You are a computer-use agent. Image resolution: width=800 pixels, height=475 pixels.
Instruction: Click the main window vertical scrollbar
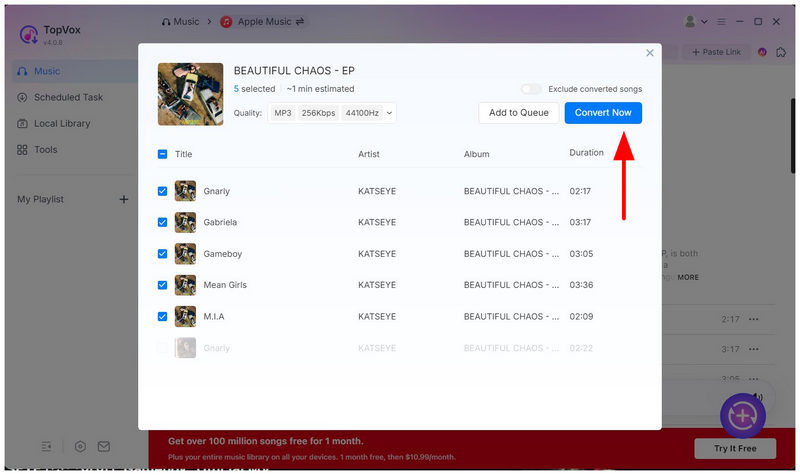coord(793,136)
